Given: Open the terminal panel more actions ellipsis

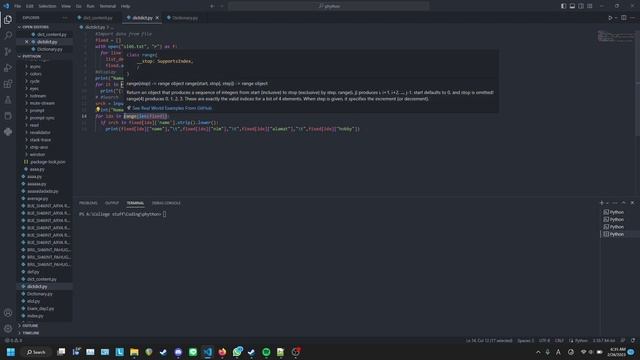Looking at the screenshot, I should point(615,203).
